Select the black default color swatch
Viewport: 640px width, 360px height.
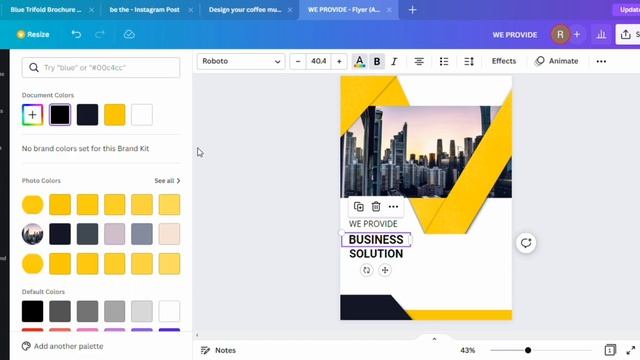click(33, 311)
